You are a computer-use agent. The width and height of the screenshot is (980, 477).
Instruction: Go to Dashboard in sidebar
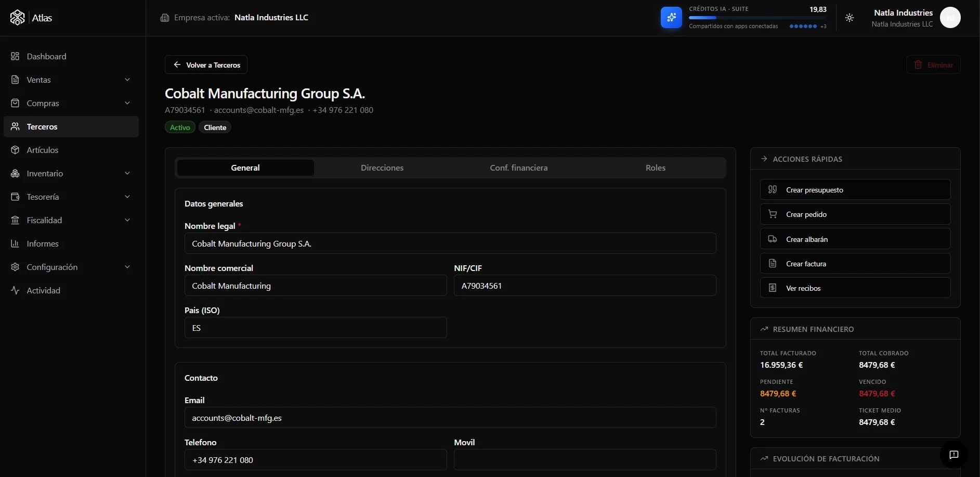point(71,56)
